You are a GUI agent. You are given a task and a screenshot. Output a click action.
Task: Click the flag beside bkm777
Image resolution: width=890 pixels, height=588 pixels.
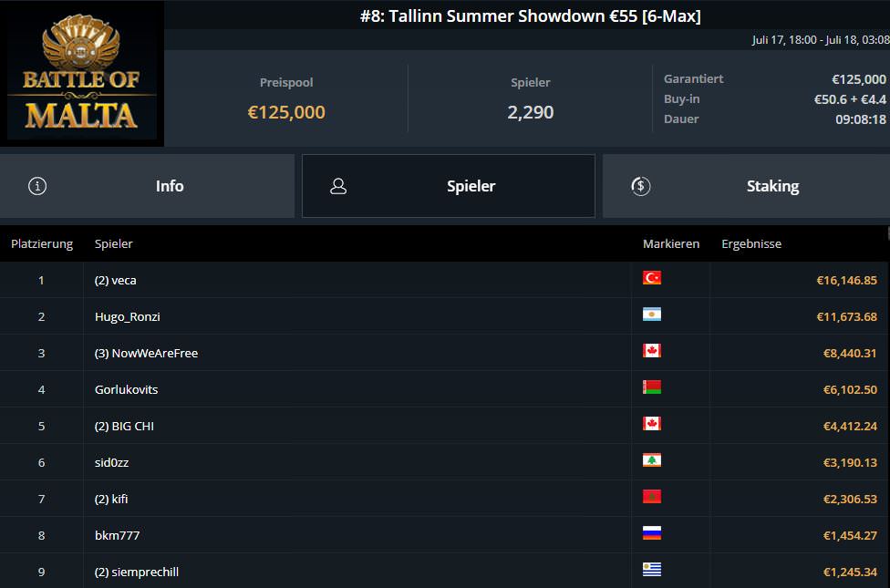[652, 533]
